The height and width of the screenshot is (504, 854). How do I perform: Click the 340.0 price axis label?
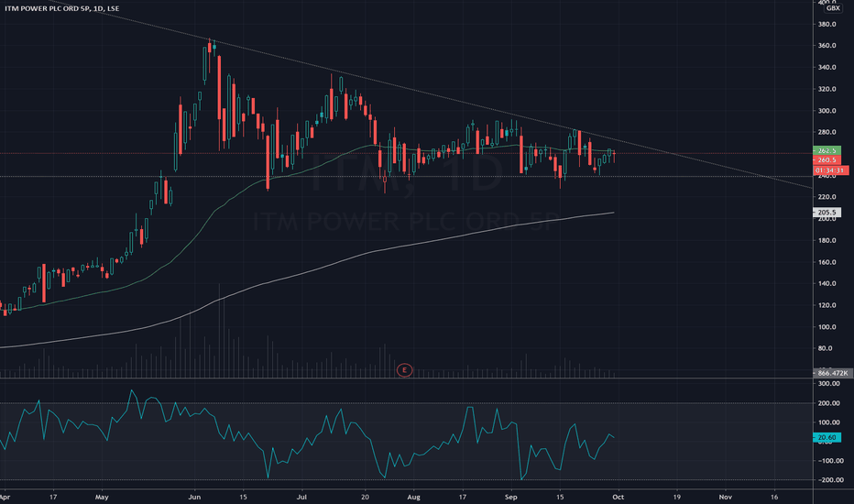coord(827,68)
